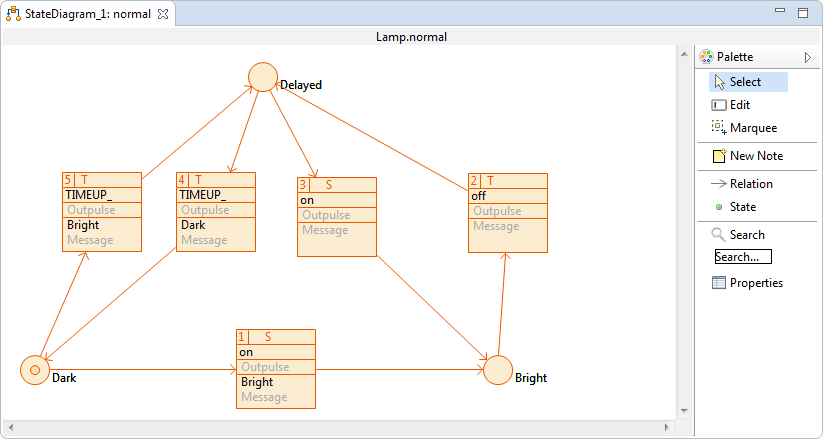This screenshot has width=823, height=439.
Task: Select the Select arrow tool in Palette
Action: (x=747, y=82)
